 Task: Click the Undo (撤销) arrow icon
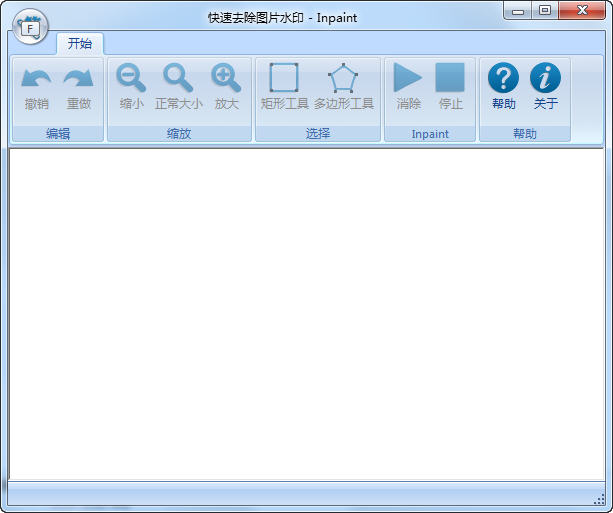[x=36, y=77]
